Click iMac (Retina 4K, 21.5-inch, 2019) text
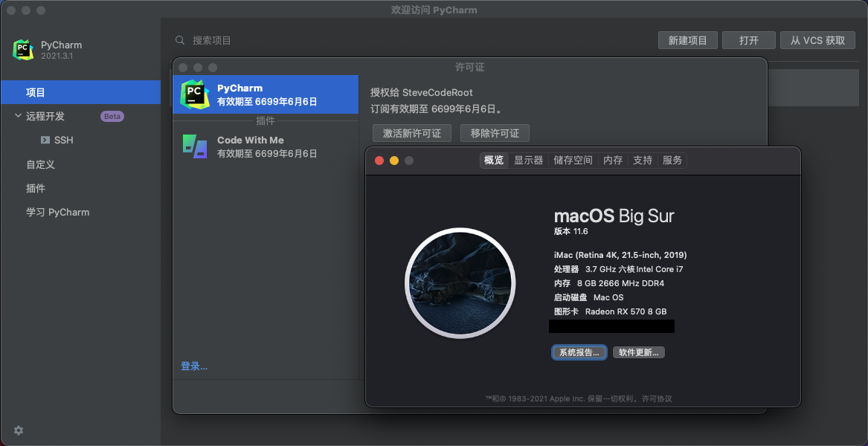868x446 pixels. coord(620,255)
